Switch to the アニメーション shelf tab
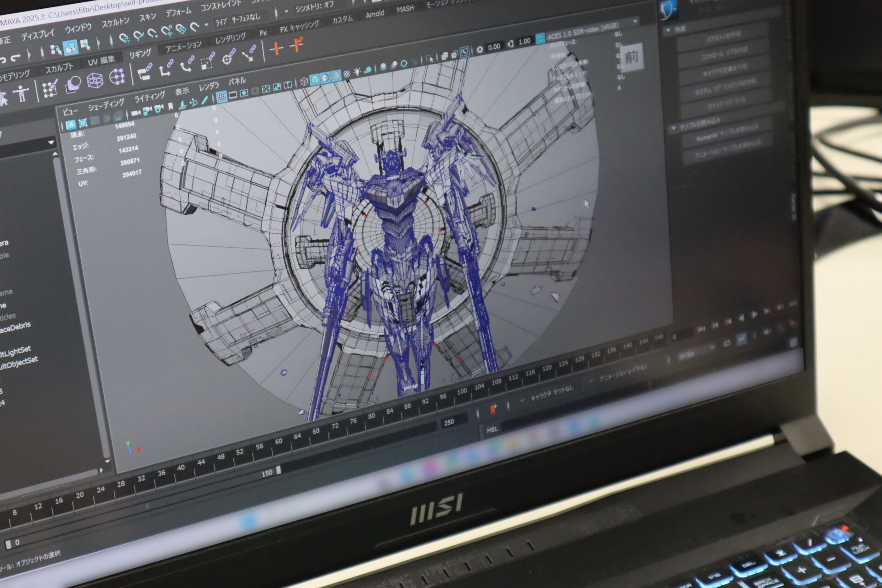This screenshot has width=882, height=588. point(183,46)
